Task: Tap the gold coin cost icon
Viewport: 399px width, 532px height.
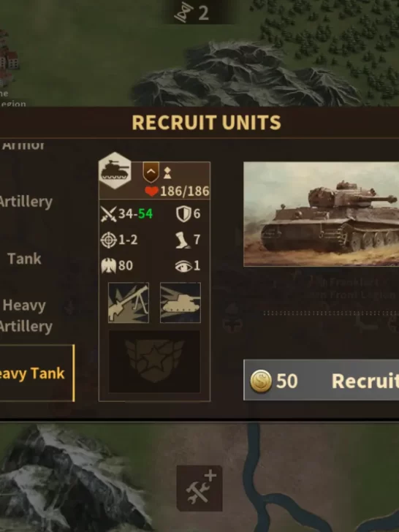Action: (261, 381)
